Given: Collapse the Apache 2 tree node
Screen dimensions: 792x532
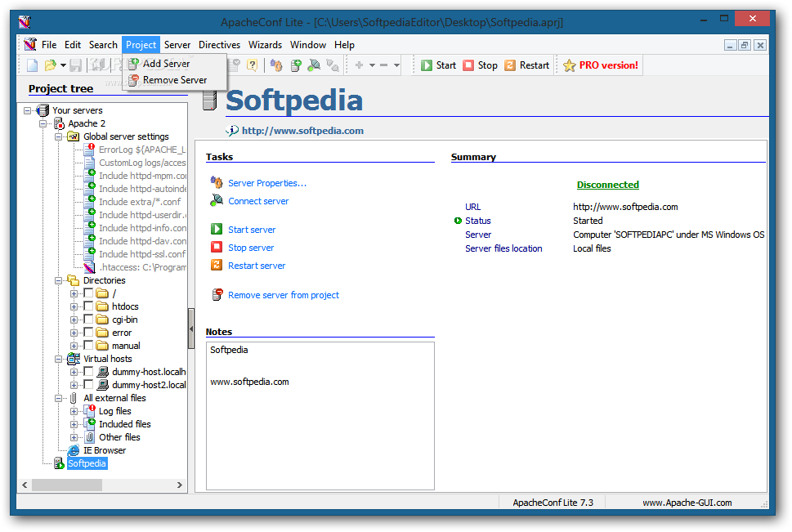Looking at the screenshot, I should pos(43,123).
